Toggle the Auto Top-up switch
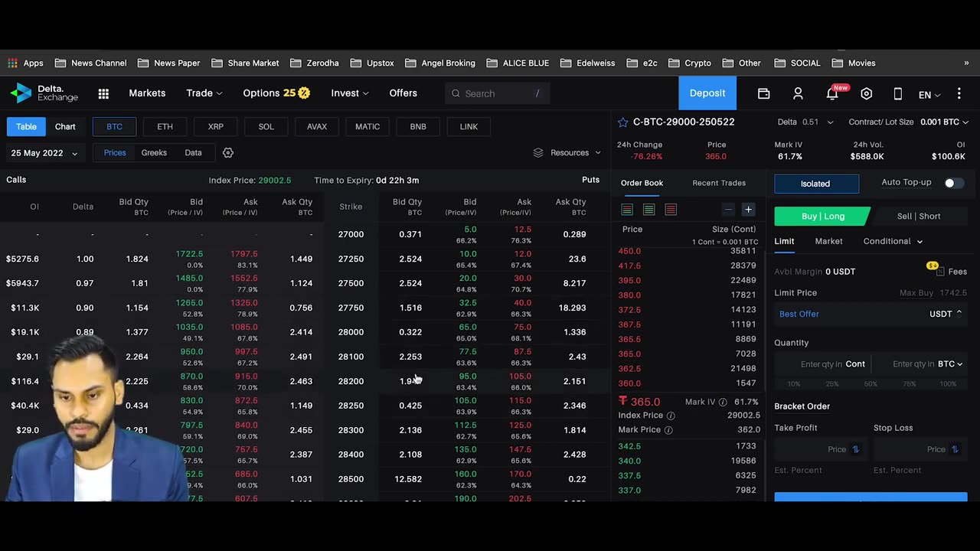 tap(954, 183)
